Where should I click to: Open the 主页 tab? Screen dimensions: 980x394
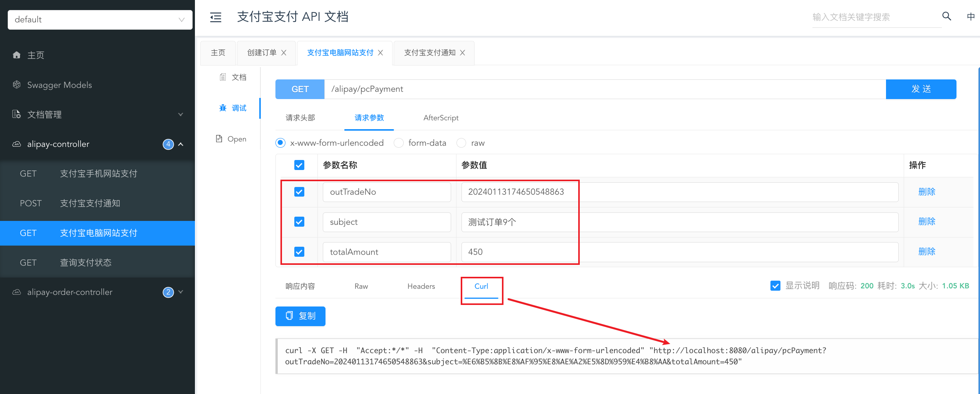(218, 53)
